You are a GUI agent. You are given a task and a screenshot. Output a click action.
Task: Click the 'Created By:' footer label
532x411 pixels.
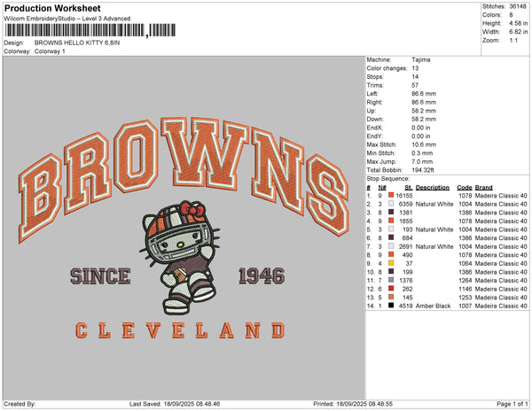tap(20, 404)
